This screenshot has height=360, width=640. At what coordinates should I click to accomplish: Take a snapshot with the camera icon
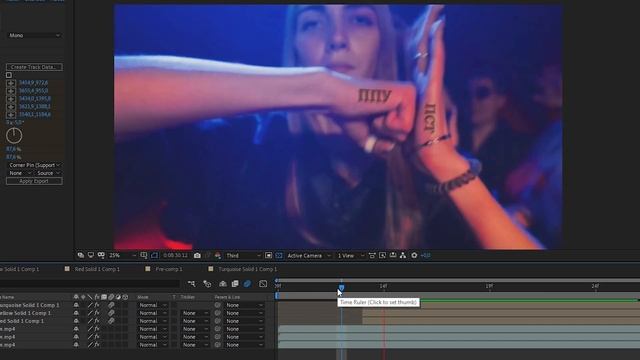[x=197, y=256]
